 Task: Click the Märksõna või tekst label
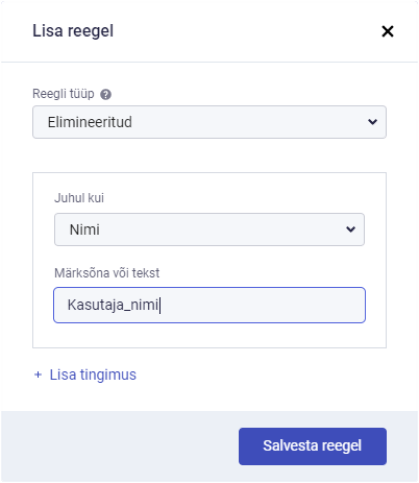107,273
